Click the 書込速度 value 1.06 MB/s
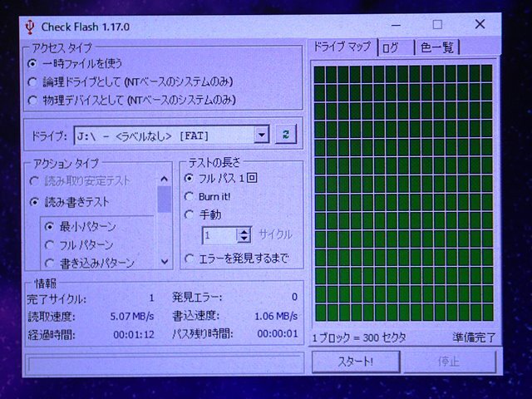 coord(276,316)
